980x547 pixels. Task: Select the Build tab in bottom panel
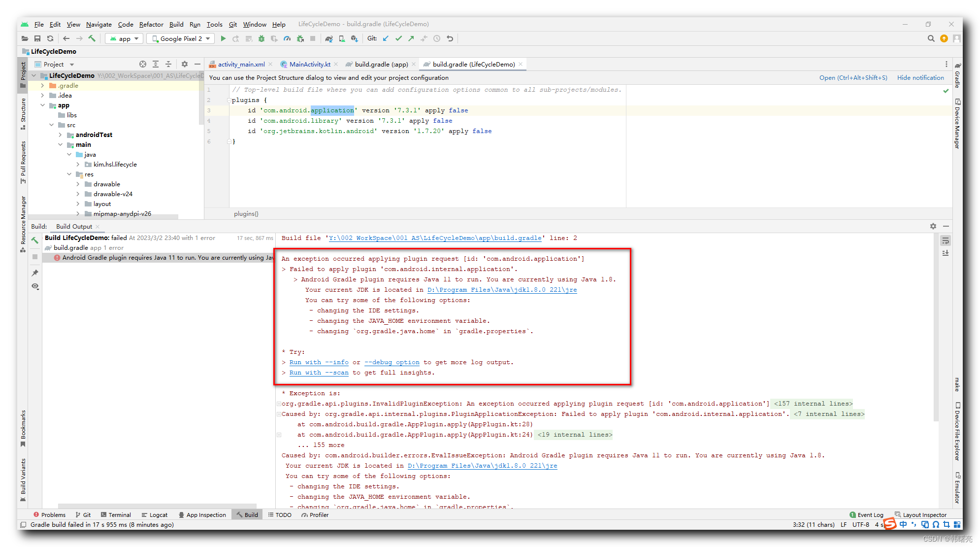(x=250, y=514)
